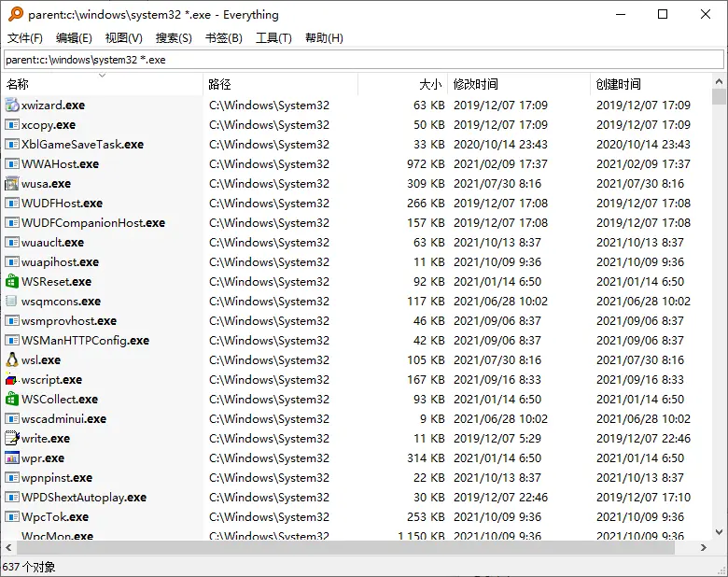728x577 pixels.
Task: Click the WpcTok.exe file icon
Action: [x=12, y=516]
